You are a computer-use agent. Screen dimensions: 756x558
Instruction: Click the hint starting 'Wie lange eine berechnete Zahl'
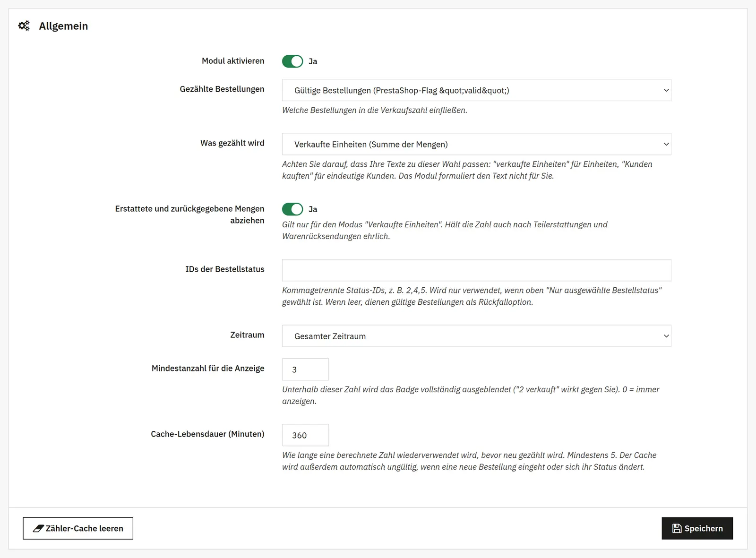(x=469, y=461)
